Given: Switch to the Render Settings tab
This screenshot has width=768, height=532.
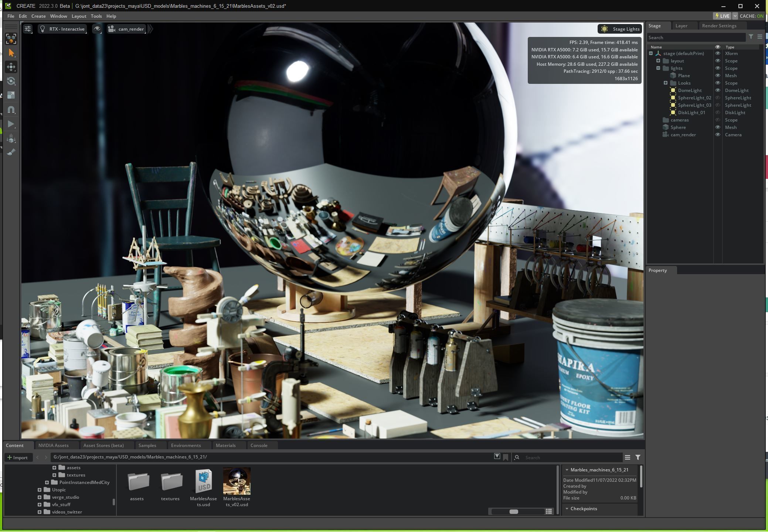Looking at the screenshot, I should click(719, 25).
